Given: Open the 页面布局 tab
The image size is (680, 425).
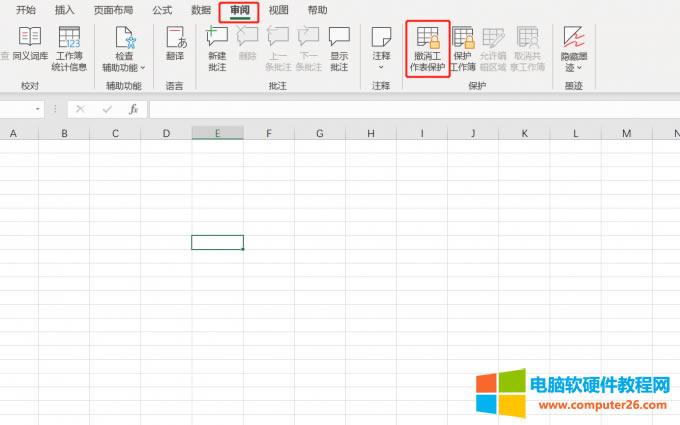Looking at the screenshot, I should tap(114, 10).
